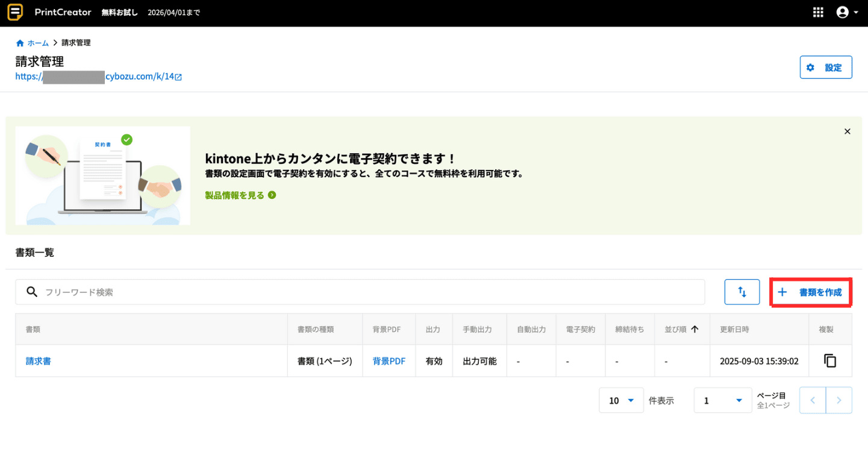The width and height of the screenshot is (868, 452).
Task: Click the 請求管理 page heading
Action: (x=40, y=61)
